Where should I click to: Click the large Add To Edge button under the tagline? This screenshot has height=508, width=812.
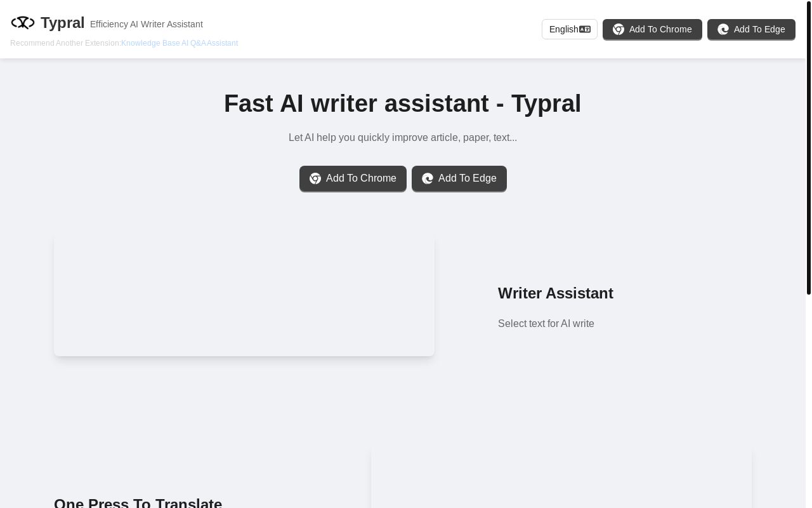click(x=459, y=178)
